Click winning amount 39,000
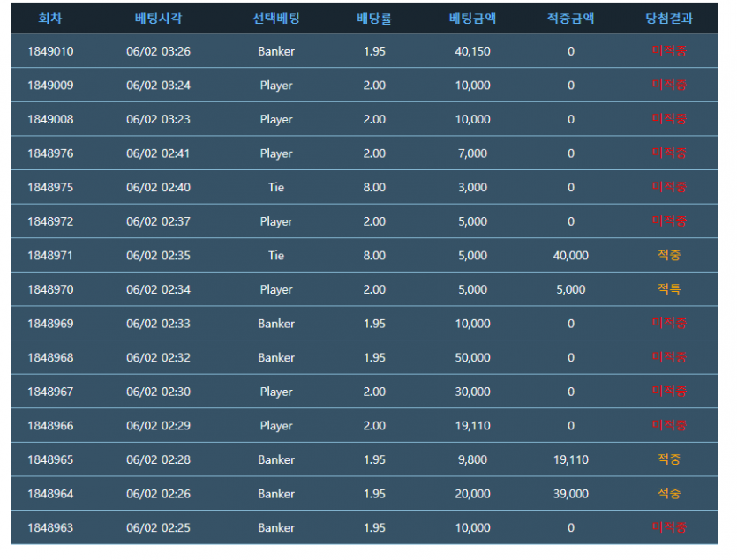737x560 pixels. point(570,494)
